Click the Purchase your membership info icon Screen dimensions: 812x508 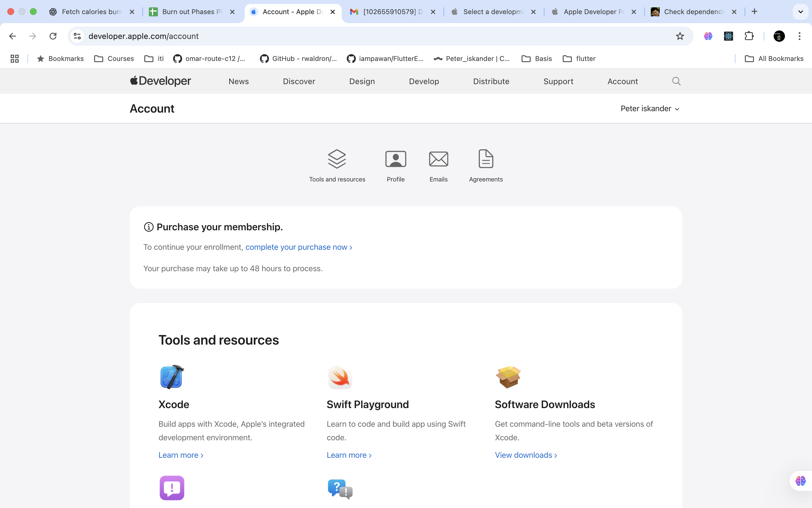[x=149, y=227]
